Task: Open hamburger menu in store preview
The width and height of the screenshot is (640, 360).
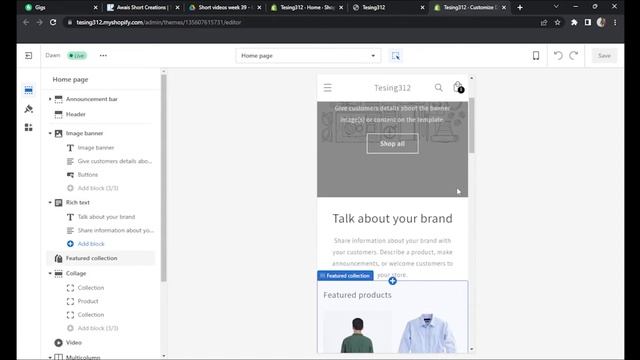Action: click(x=328, y=88)
